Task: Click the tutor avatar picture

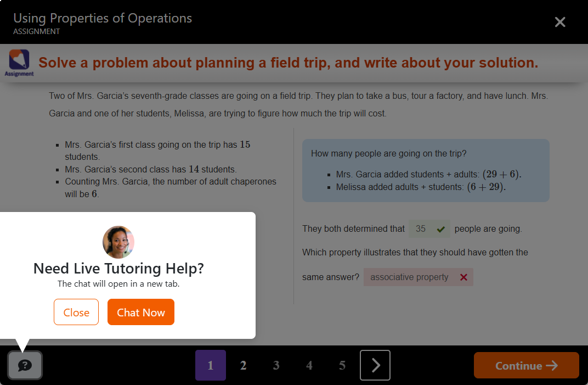Action: 118,242
